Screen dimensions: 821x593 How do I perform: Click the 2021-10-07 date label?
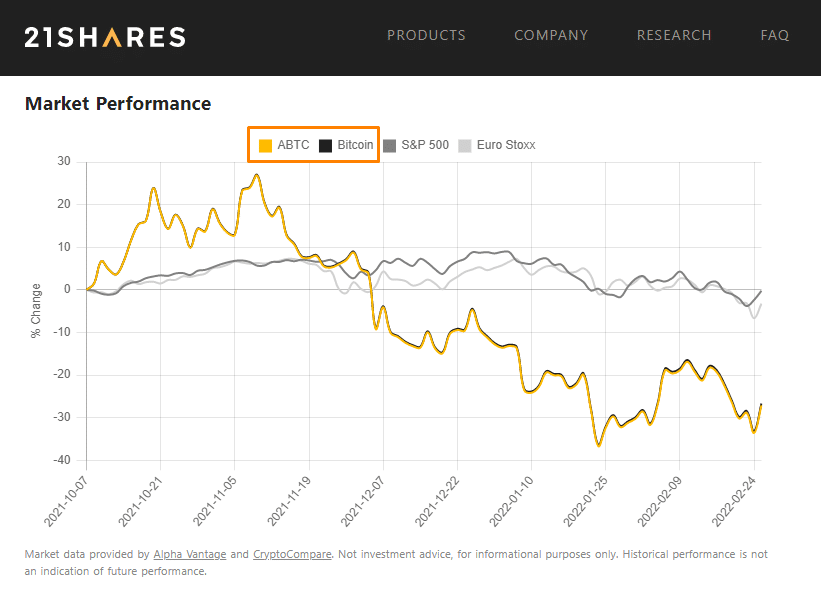(66, 501)
